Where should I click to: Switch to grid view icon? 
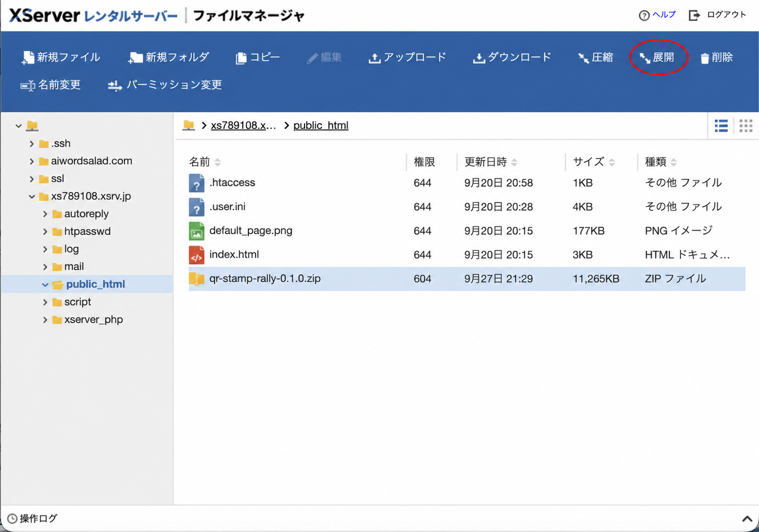(746, 126)
